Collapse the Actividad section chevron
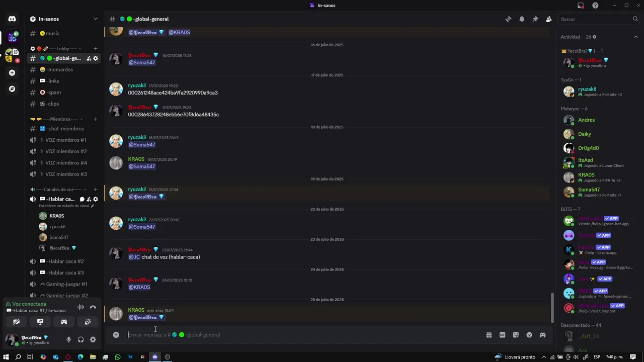 click(x=636, y=37)
